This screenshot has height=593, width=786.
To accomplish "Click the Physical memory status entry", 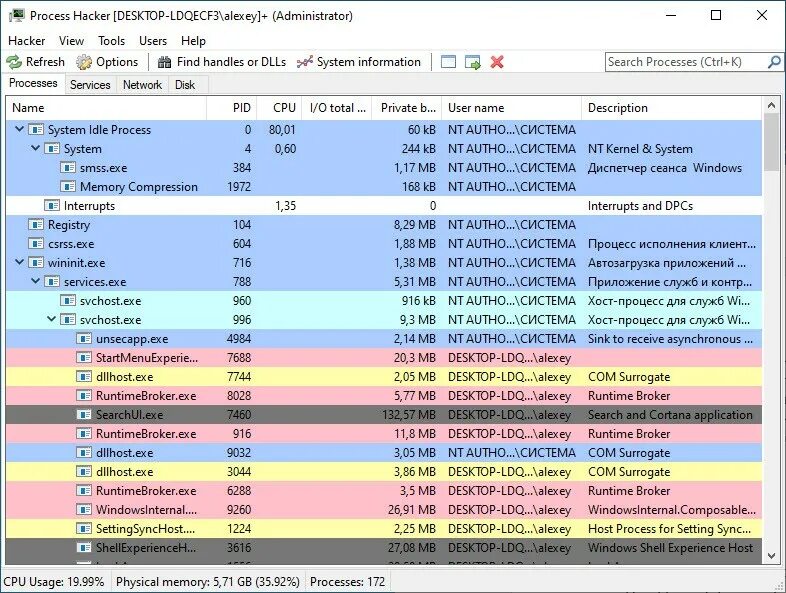I will (208, 582).
